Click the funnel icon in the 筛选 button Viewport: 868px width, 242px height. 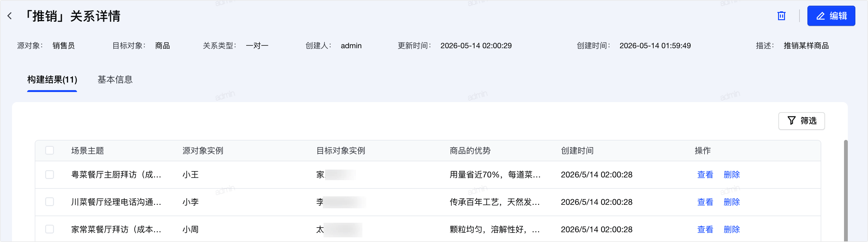(x=792, y=120)
